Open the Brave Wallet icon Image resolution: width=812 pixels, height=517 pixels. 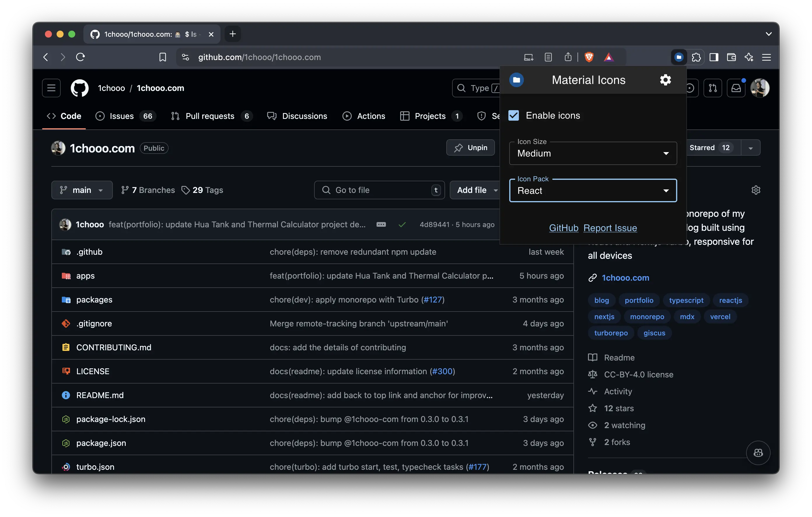(x=731, y=57)
